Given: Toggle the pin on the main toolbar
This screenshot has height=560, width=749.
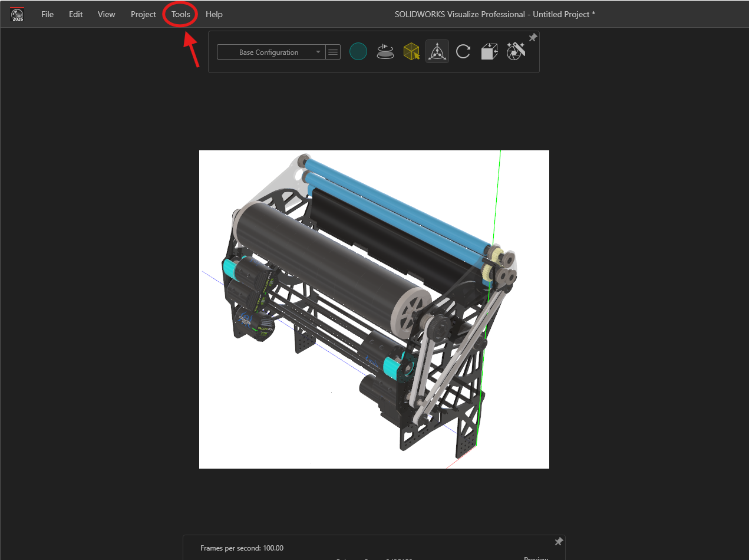Looking at the screenshot, I should pyautogui.click(x=533, y=38).
